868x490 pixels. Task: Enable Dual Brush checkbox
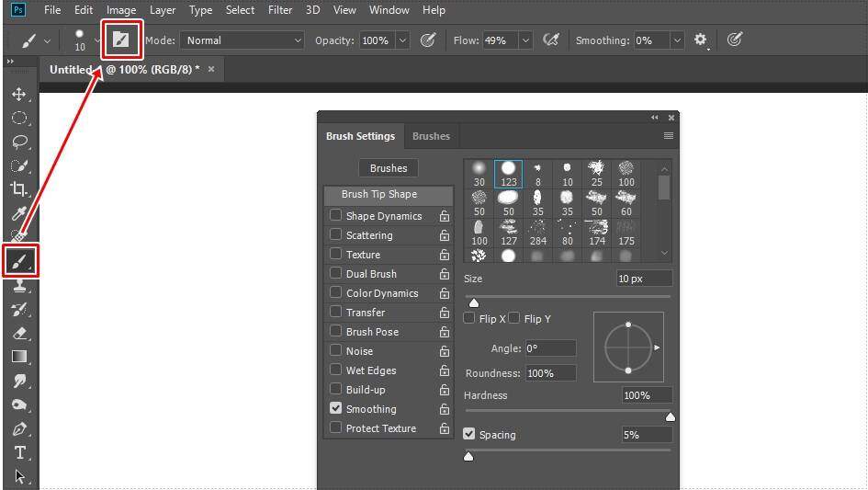(335, 273)
